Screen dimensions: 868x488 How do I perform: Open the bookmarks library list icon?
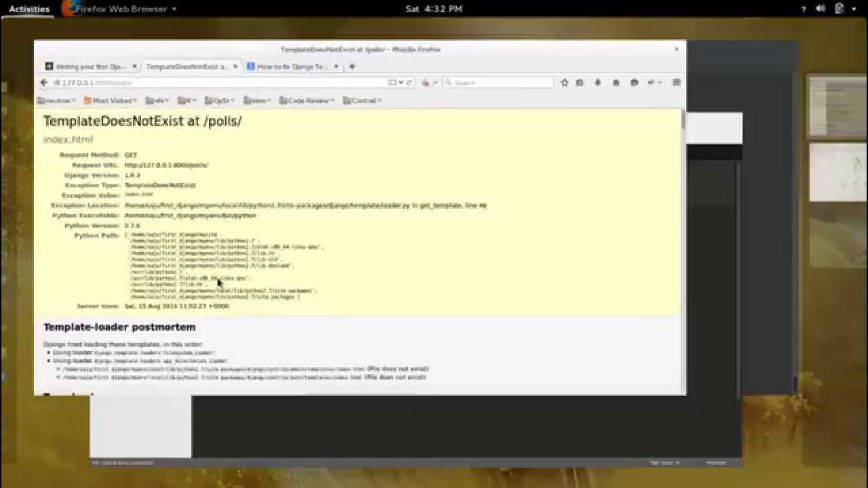tap(580, 83)
